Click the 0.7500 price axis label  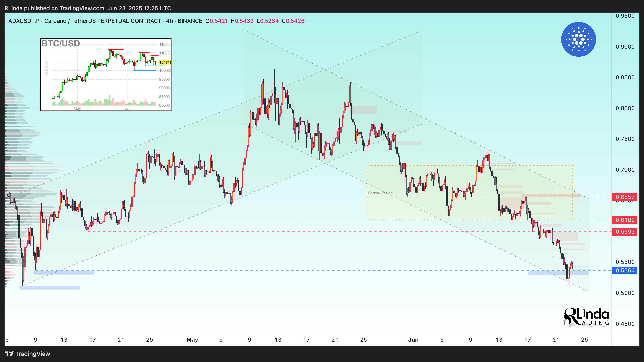click(x=625, y=139)
